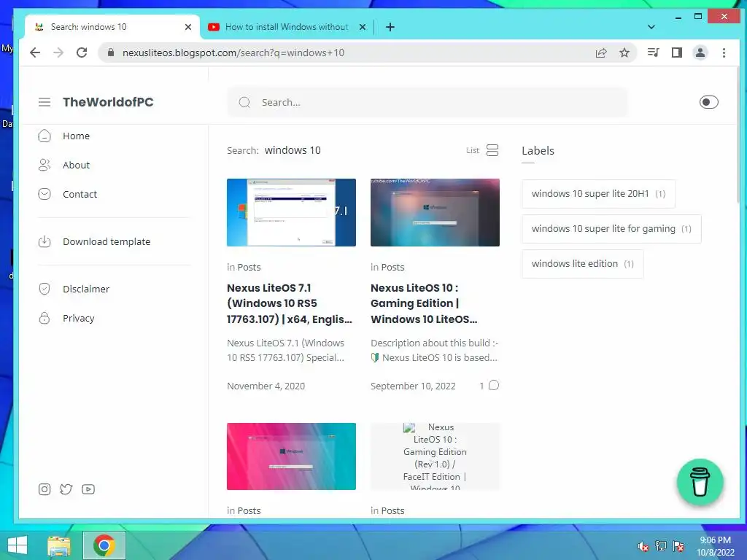Open the Action Center flag tray icon
Viewport: 747px width, 560px height.
pos(678,546)
